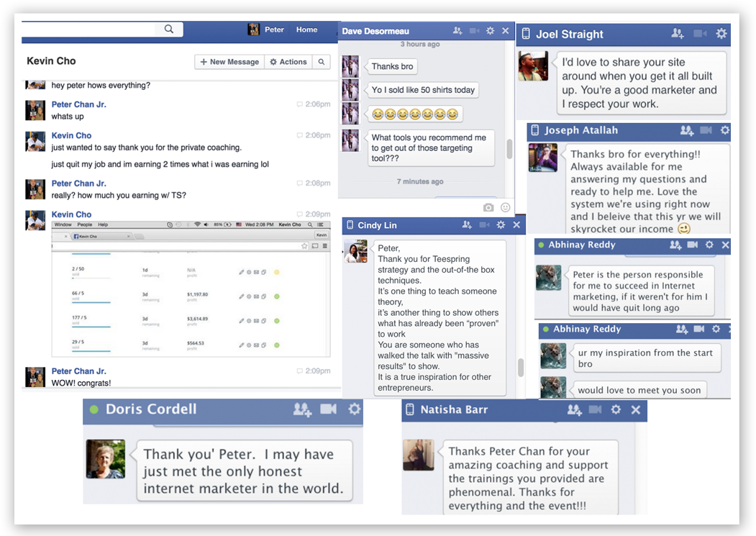Start video call with Joel Straight
This screenshot has width=756, height=536.
click(x=700, y=34)
